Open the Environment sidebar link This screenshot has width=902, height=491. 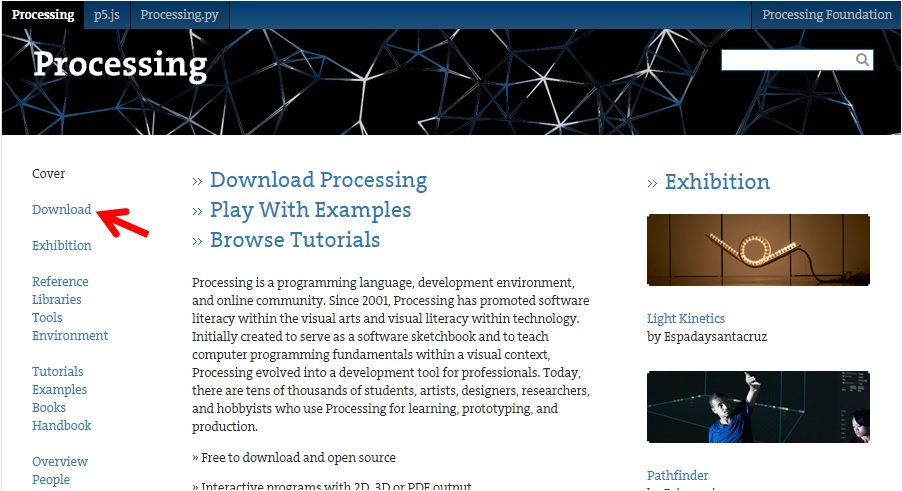70,336
